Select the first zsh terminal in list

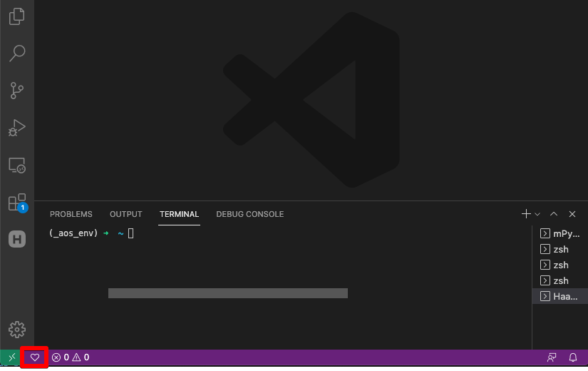click(x=560, y=249)
